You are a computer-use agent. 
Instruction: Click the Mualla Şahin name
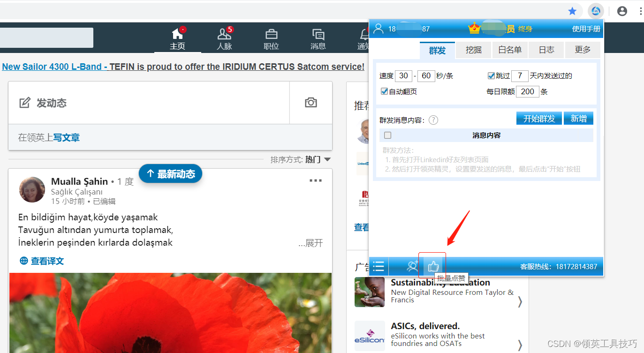(79, 181)
